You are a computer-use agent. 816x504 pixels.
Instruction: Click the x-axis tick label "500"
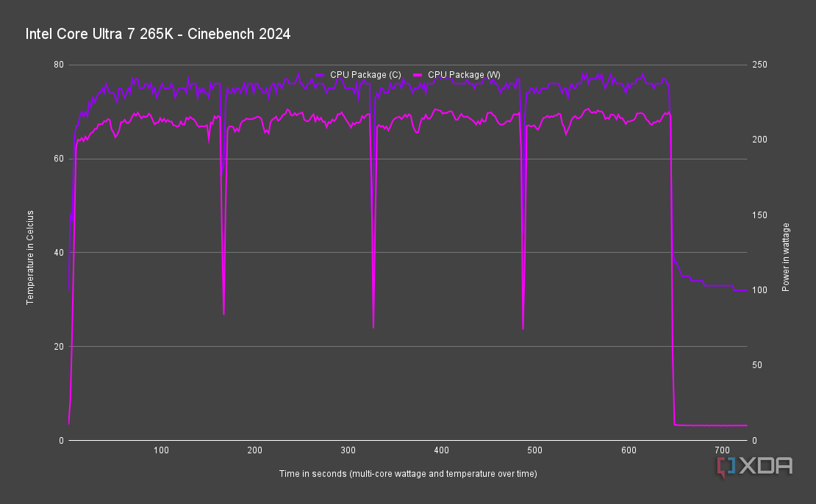coord(535,450)
